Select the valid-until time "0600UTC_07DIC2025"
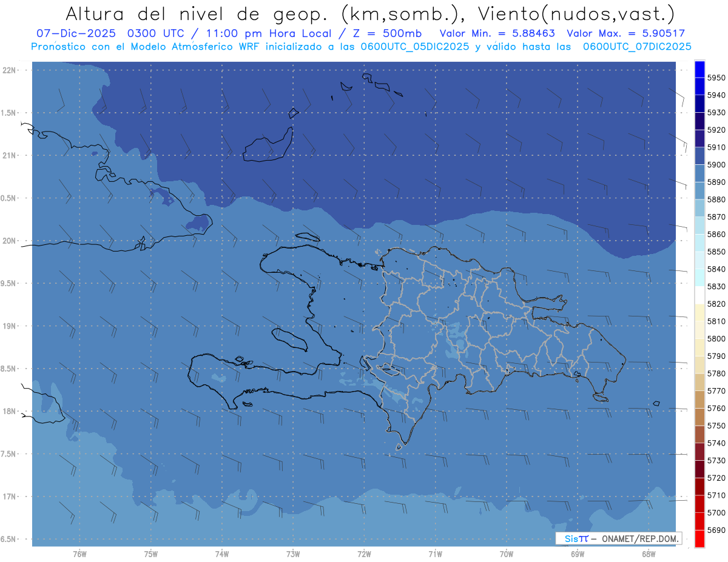The width and height of the screenshot is (728, 562). 637,47
